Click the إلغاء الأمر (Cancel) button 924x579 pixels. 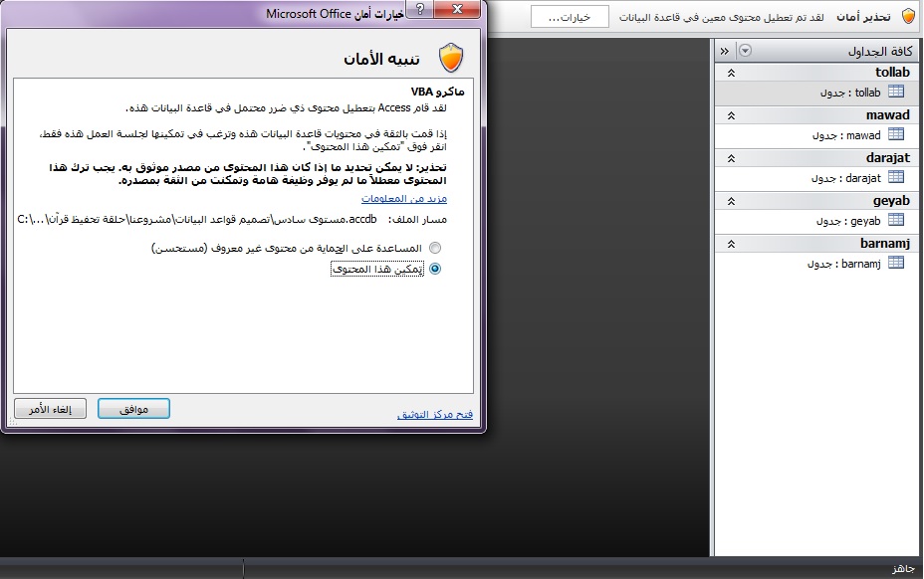coord(50,409)
